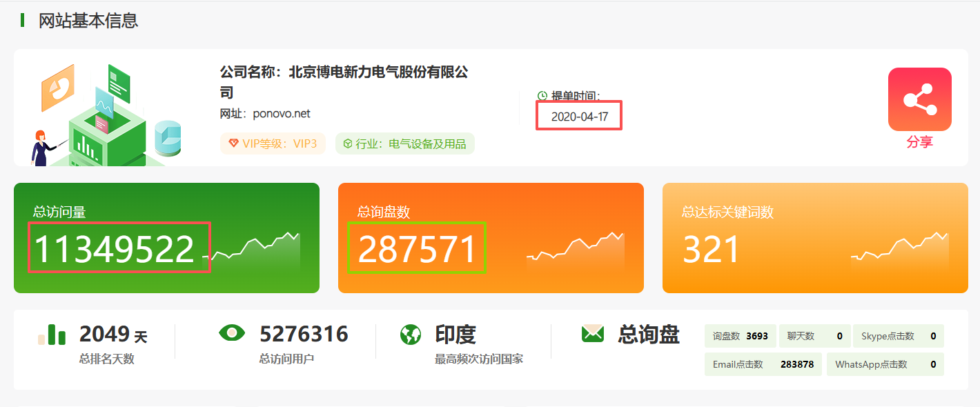980x407 pixels.
Task: Click the 网站基本信息 section heading
Action: tap(88, 21)
